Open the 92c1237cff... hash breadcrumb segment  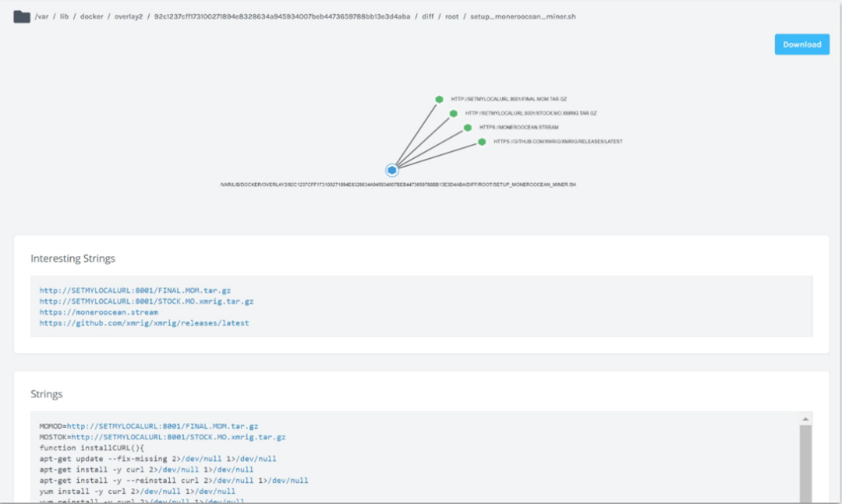tap(282, 16)
